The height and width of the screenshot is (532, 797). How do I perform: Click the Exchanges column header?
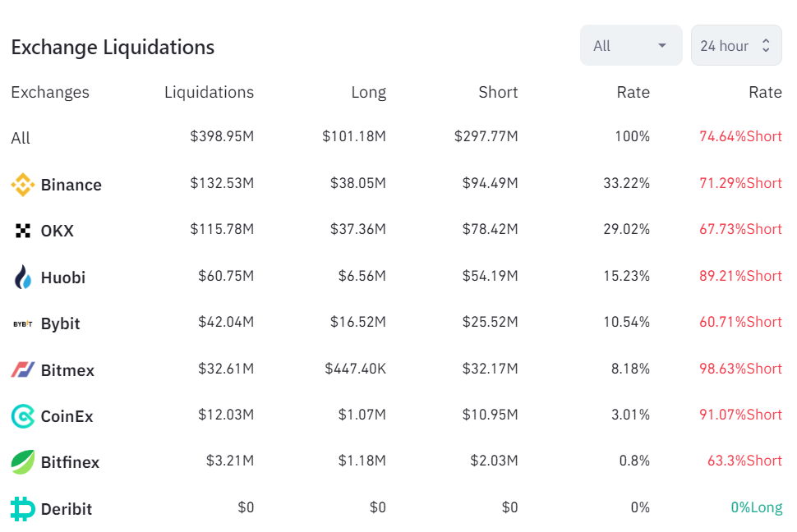(x=50, y=92)
